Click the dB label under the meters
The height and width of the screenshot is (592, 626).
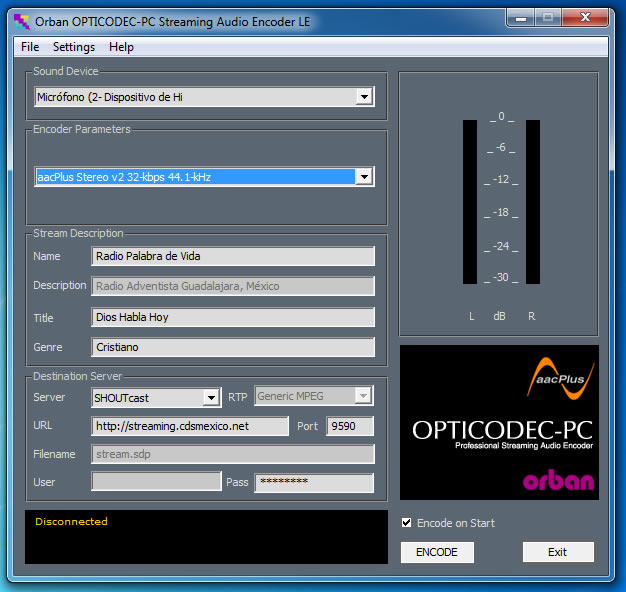(x=499, y=316)
